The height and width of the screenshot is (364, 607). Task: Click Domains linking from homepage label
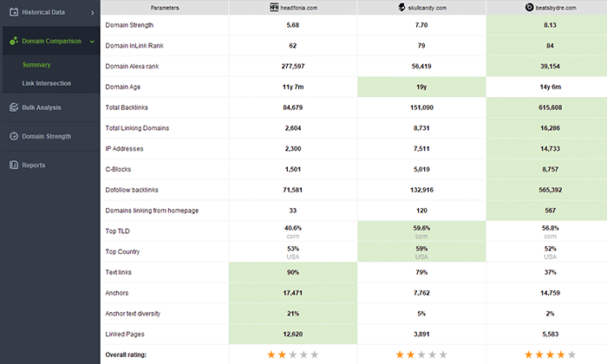point(152,211)
